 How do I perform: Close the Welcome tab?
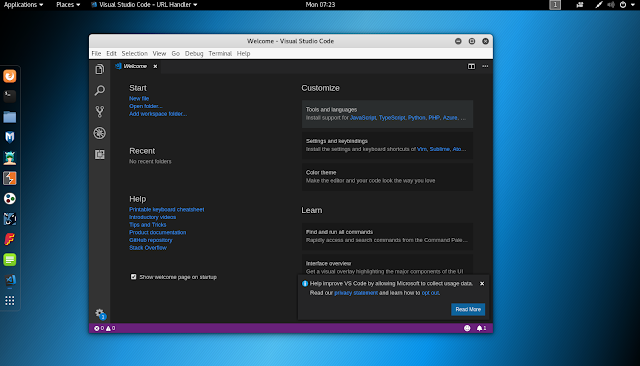[x=155, y=66]
